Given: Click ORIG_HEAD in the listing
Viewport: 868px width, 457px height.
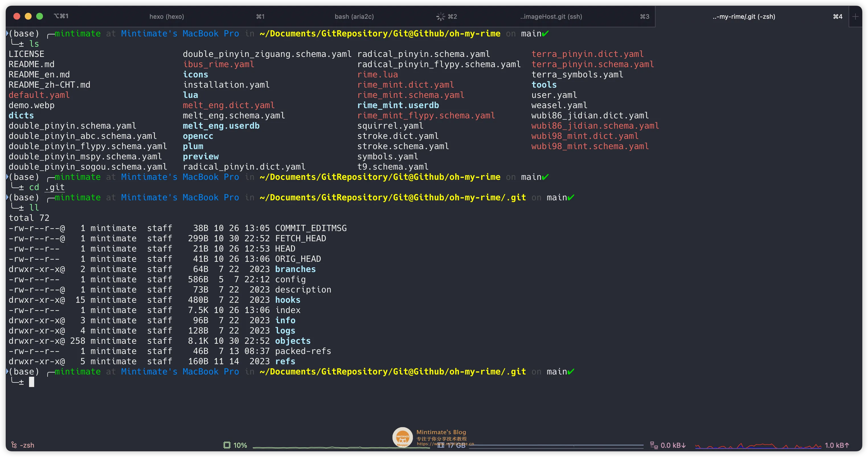Looking at the screenshot, I should (298, 259).
